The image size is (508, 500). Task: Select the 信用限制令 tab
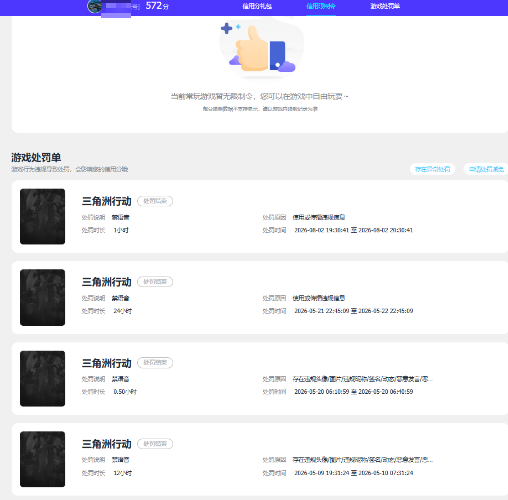pyautogui.click(x=321, y=6)
